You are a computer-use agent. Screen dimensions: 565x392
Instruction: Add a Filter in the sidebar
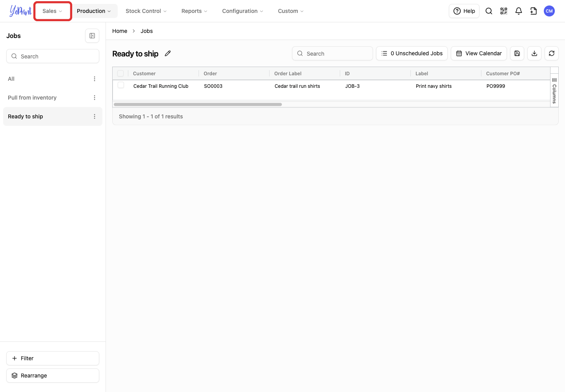click(x=53, y=358)
